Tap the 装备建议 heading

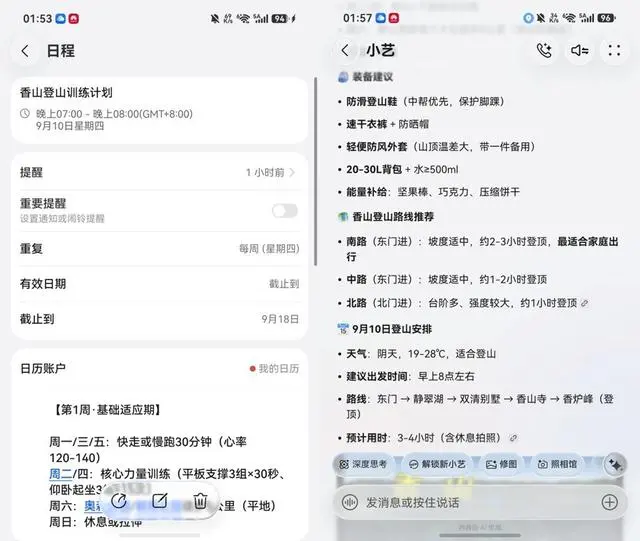[373, 77]
